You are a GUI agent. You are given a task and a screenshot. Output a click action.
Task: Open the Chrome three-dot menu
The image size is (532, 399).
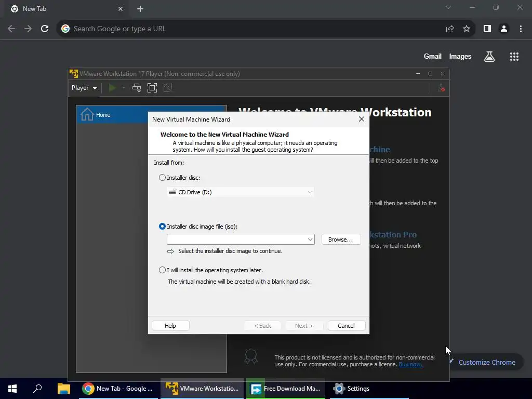[x=521, y=29]
